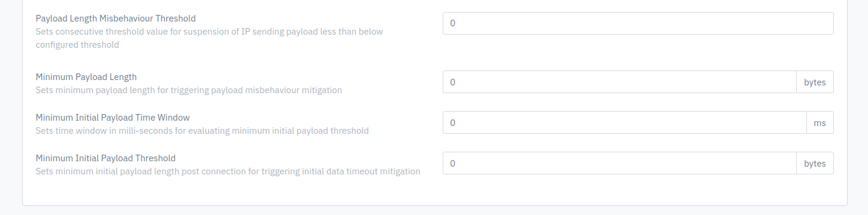Viewport: 868px width, 215px height.
Task: Click the Minimum Initial Payload Threshold input field
Action: (619, 163)
